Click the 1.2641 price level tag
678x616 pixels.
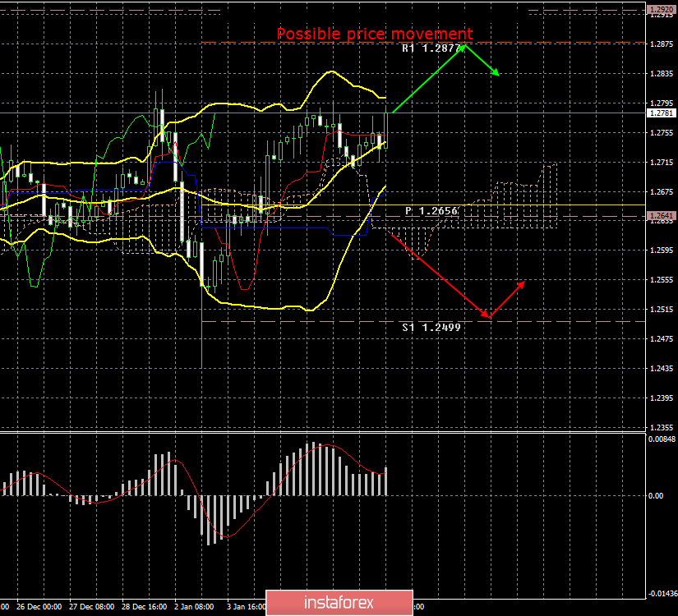pyautogui.click(x=661, y=215)
